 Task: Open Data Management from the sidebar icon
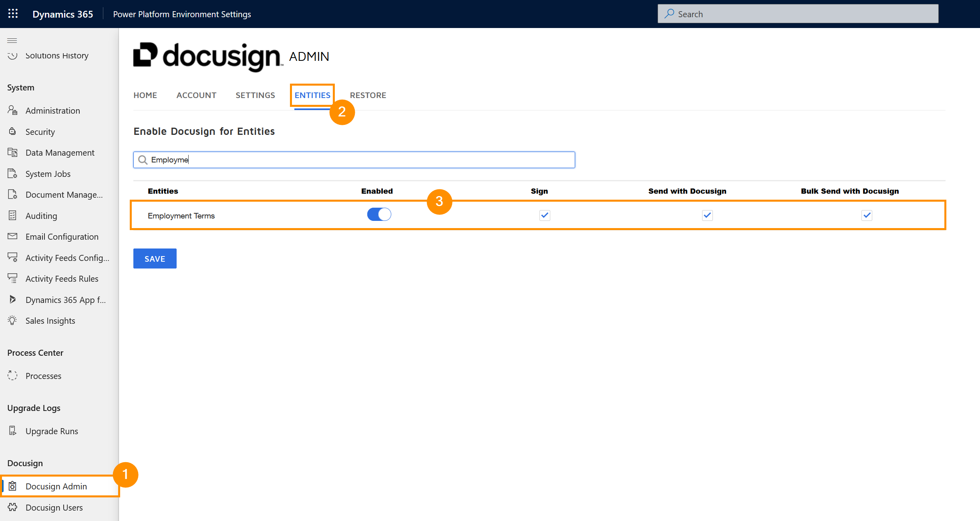tap(12, 152)
